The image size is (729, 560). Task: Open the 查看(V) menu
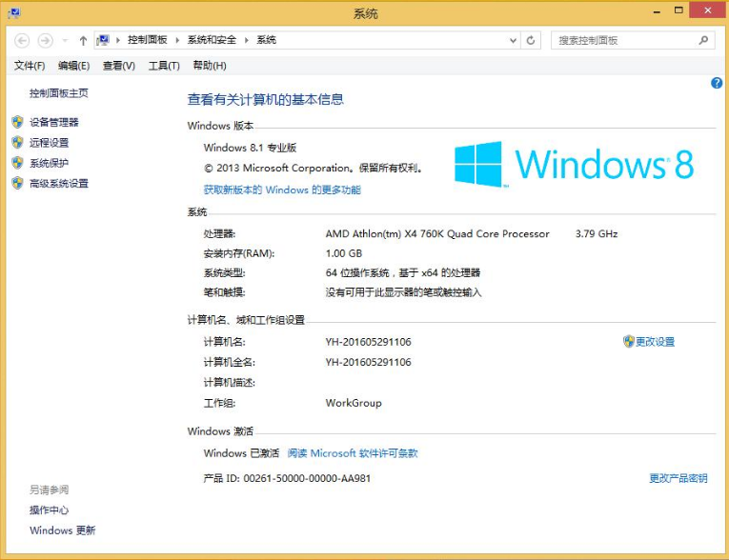coord(119,66)
